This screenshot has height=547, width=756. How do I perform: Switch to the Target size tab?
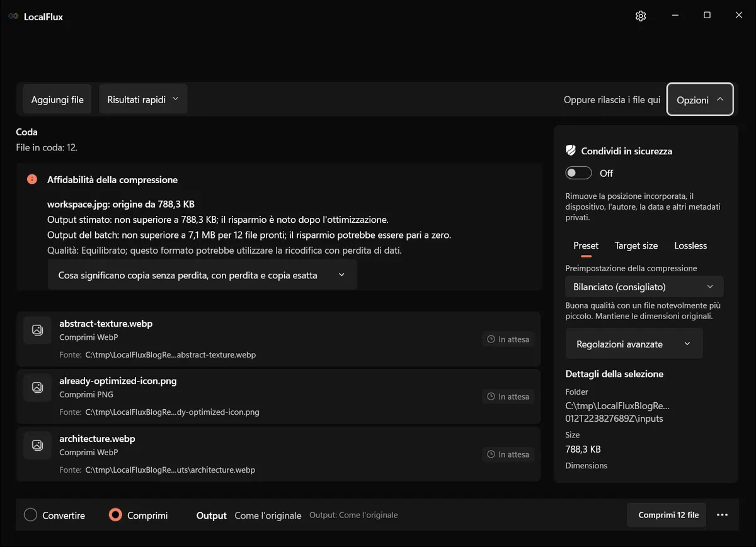tap(636, 245)
